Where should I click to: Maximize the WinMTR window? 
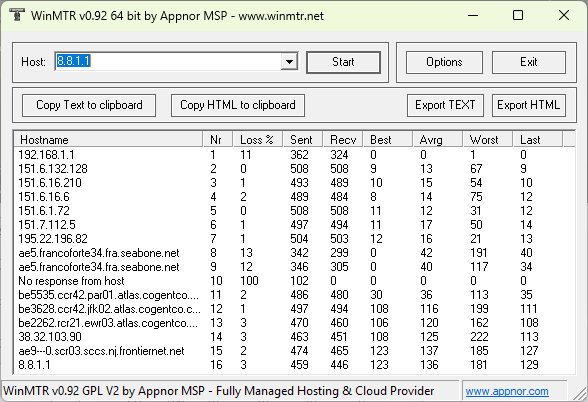point(518,15)
